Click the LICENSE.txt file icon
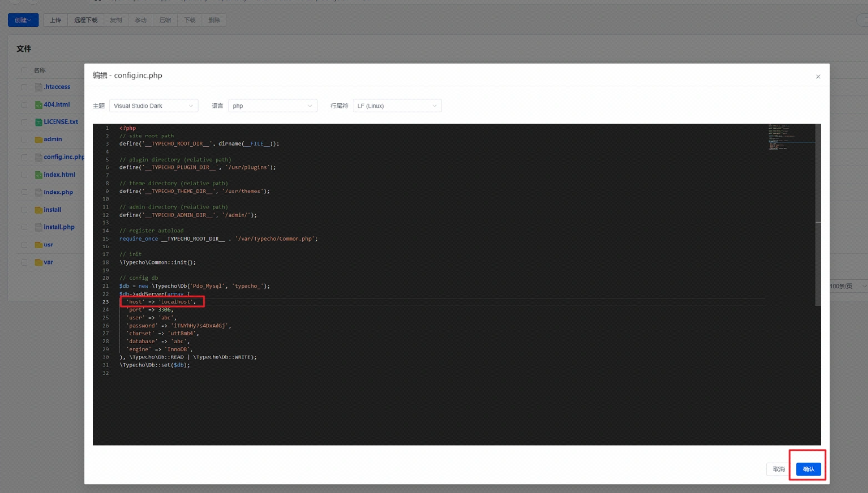868x493 pixels. pos(38,122)
